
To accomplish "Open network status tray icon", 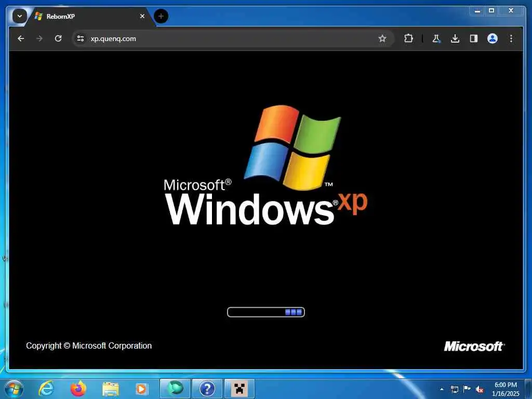I will pos(454,389).
